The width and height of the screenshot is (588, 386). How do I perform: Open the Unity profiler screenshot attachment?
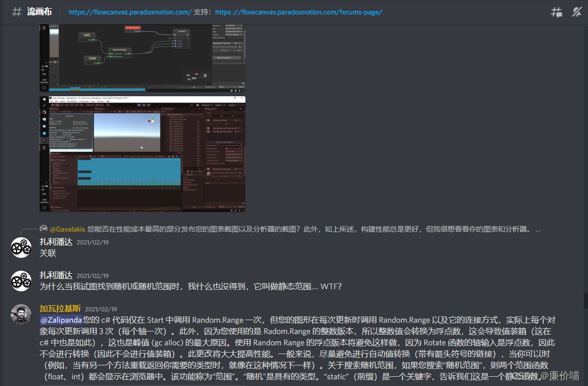tap(142, 154)
